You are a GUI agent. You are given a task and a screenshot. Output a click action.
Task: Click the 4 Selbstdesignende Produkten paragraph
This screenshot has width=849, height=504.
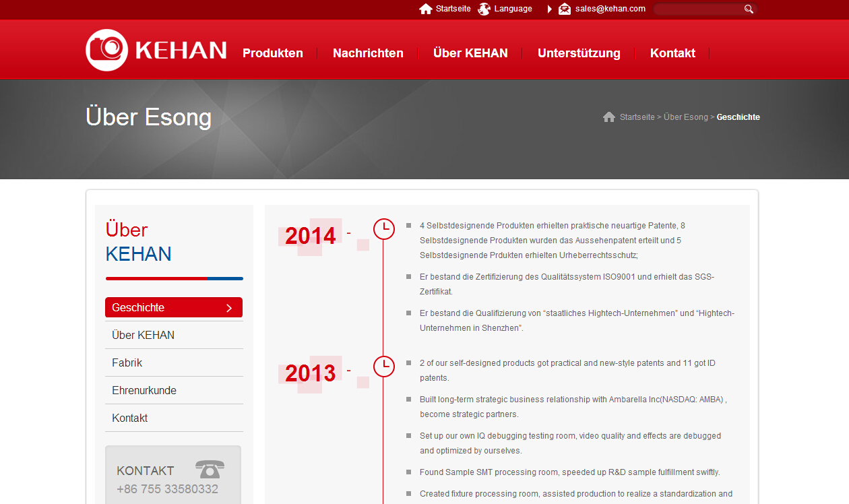[553, 241]
